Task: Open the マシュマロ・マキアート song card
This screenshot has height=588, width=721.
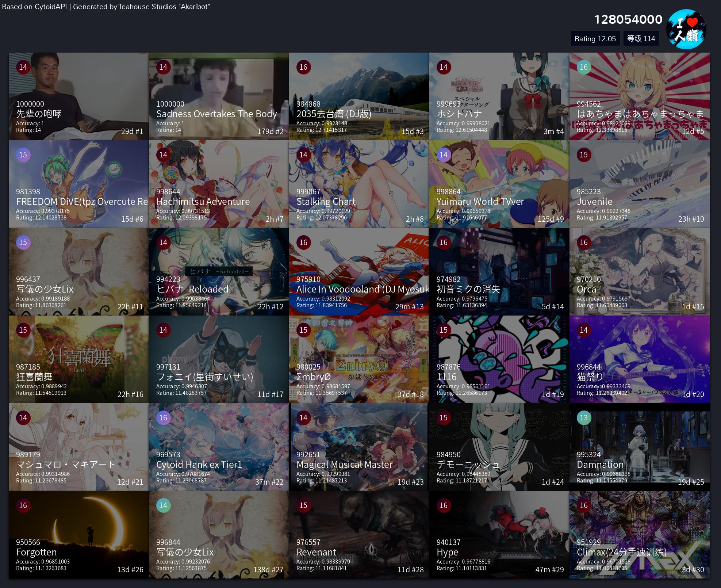Action: [79, 447]
